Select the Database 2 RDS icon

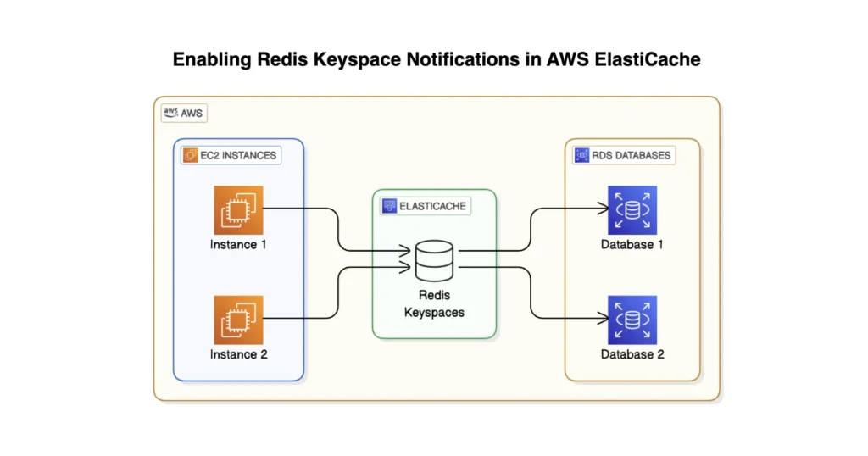(x=632, y=320)
